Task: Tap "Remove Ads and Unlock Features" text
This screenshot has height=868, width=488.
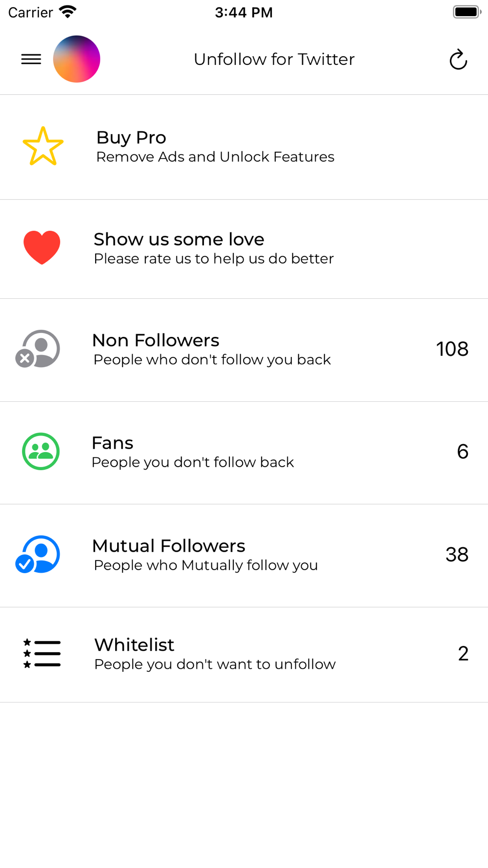Action: point(215,157)
